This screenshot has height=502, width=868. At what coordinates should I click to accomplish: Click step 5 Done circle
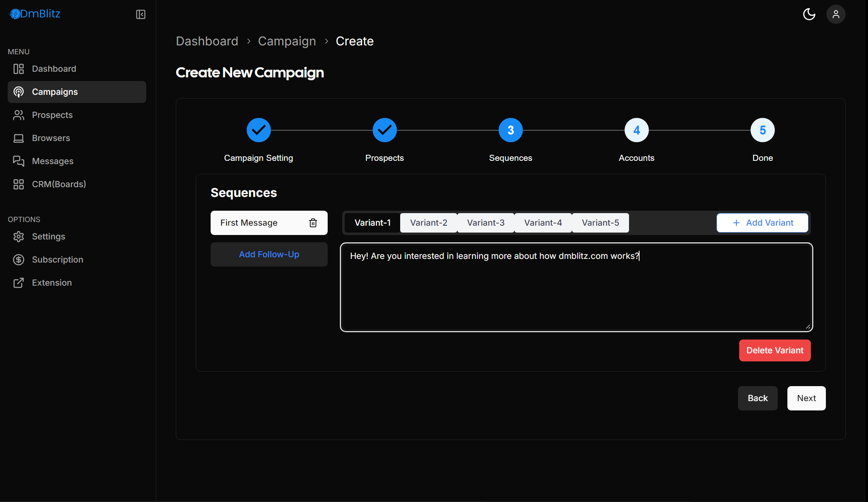pyautogui.click(x=762, y=130)
